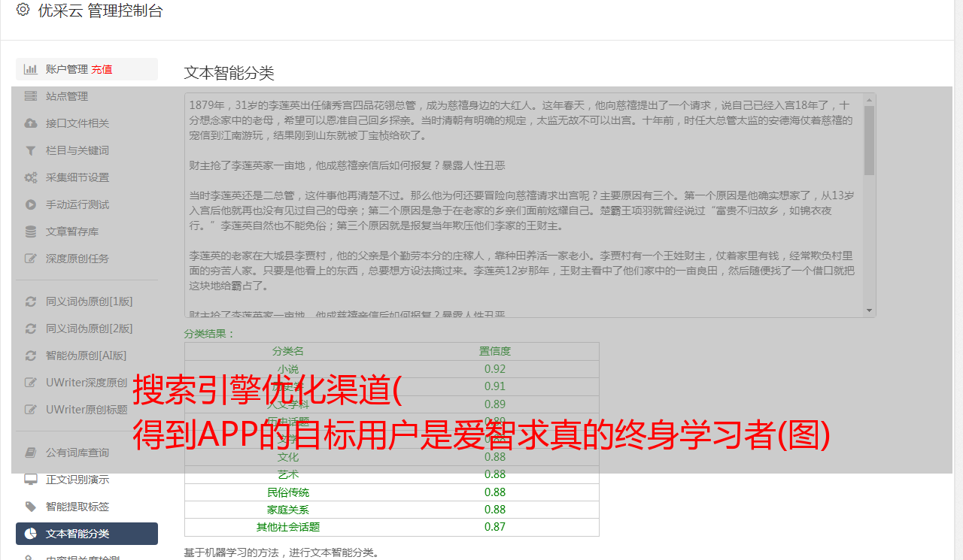The width and height of the screenshot is (963, 560).
Task: Click the edit icon for UWriter深度原创
Action: [30, 383]
